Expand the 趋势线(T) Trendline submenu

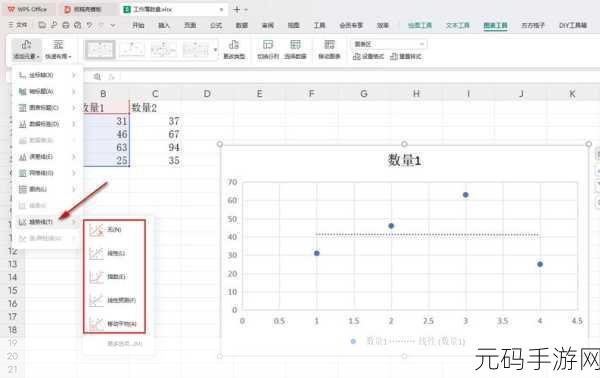[47, 222]
